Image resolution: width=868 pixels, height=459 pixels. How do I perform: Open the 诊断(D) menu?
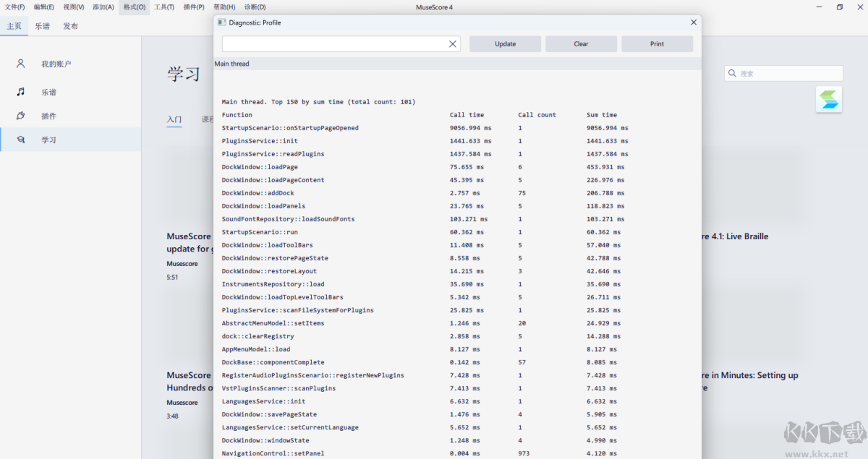click(x=255, y=7)
